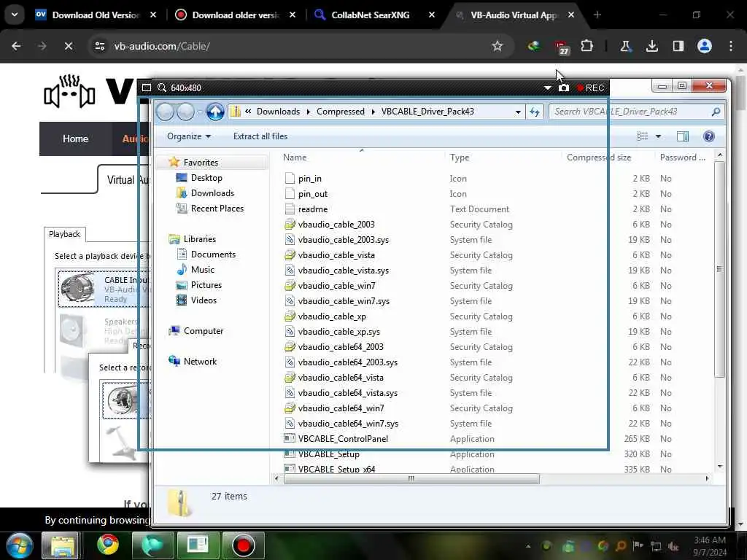Start recording with the REC button
Screen dimensions: 747x560
click(x=590, y=88)
